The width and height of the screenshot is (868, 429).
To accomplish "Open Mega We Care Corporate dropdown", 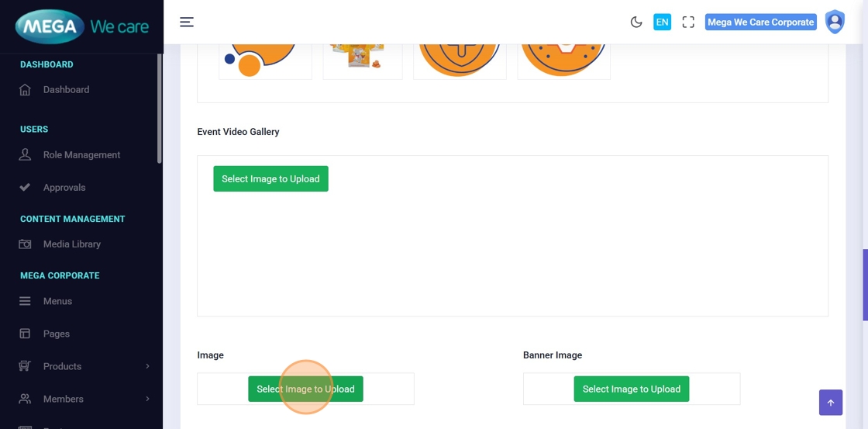I will (x=760, y=22).
